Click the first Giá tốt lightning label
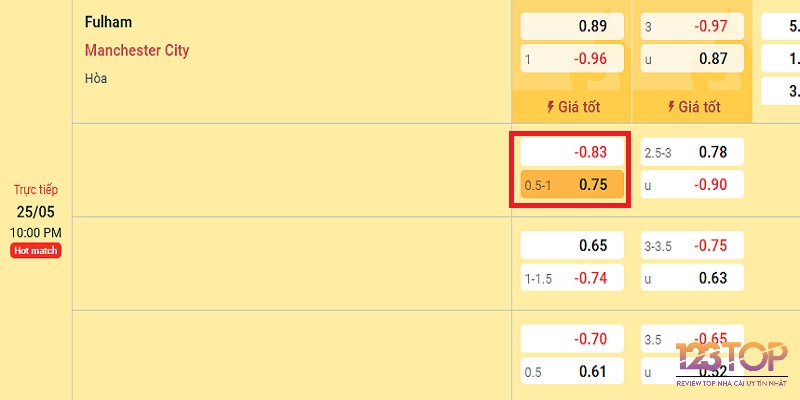This screenshot has width=800, height=400. 573,107
